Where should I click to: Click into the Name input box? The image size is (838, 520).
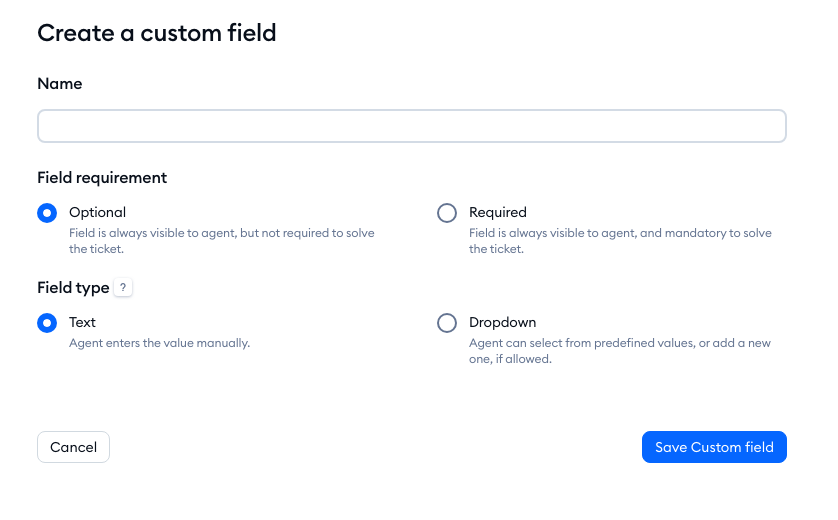click(x=412, y=126)
